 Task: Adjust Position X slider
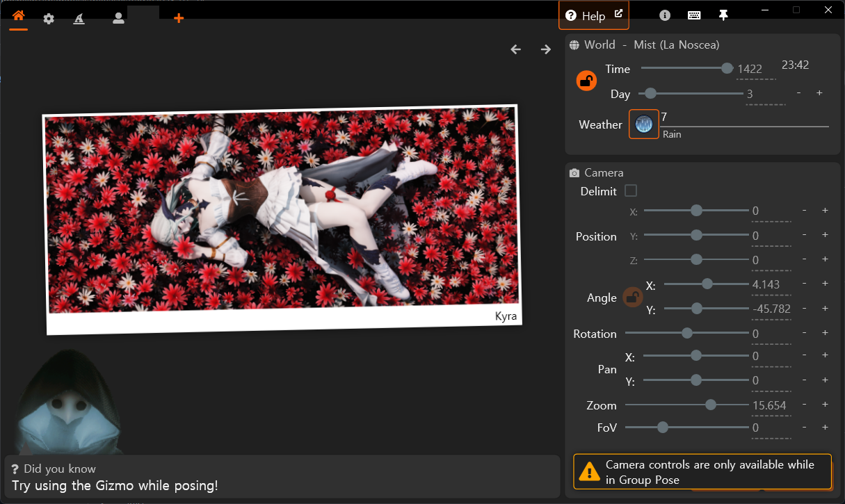point(696,211)
